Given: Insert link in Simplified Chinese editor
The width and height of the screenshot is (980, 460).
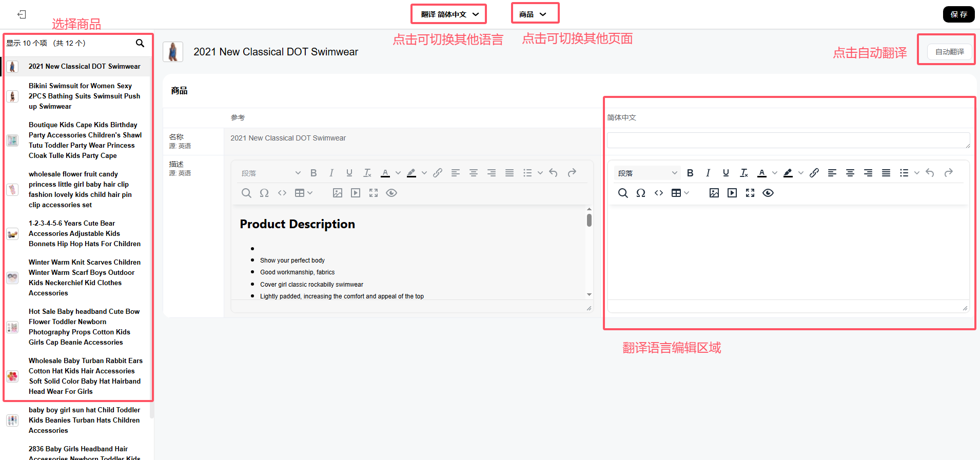Looking at the screenshot, I should (x=814, y=173).
